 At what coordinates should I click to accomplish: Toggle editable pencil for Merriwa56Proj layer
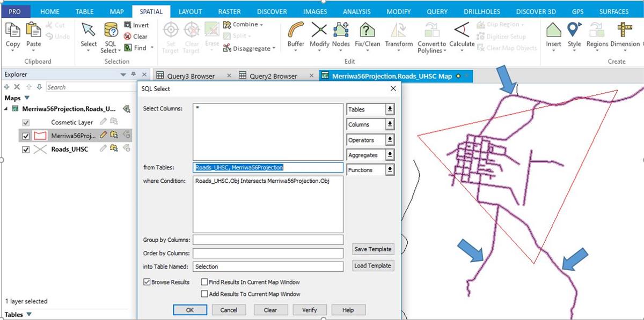[x=104, y=135]
